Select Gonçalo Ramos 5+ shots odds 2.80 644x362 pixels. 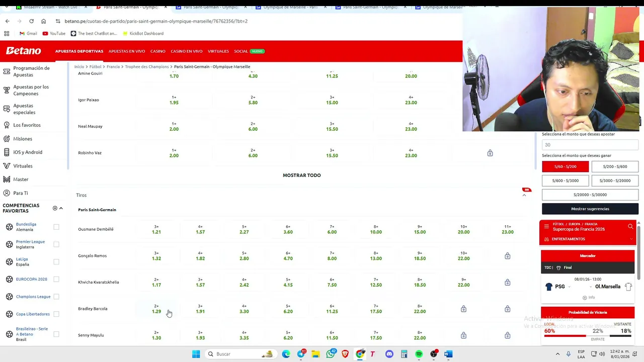pyautogui.click(x=244, y=256)
